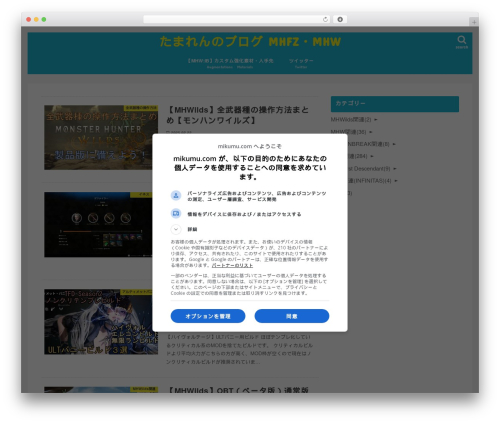This screenshot has width=500, height=423.
Task: Click the オプションを管理 button
Action: tap(208, 316)
